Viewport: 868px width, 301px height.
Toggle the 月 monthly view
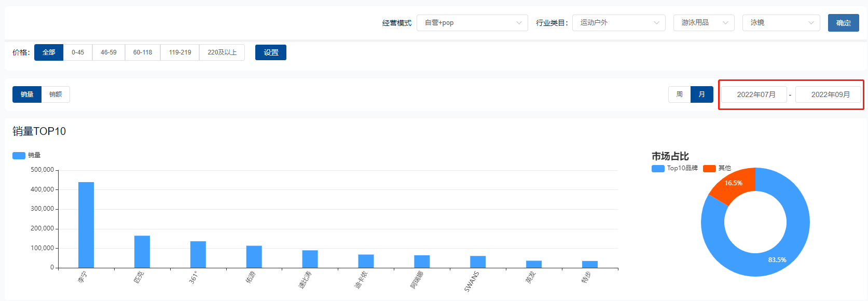click(x=701, y=94)
